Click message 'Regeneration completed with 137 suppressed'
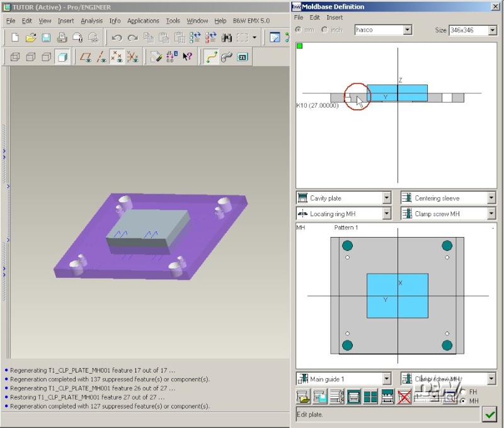Screen dimensions: 504x428 click(110, 379)
